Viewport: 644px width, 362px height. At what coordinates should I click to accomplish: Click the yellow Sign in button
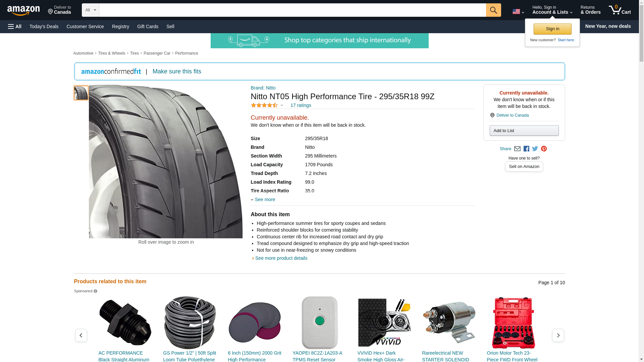point(552,29)
